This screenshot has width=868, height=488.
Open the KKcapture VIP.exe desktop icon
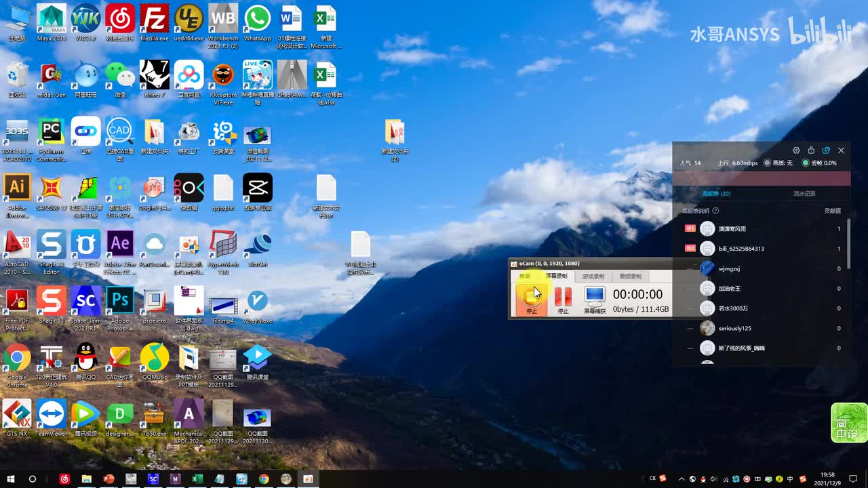pyautogui.click(x=223, y=83)
